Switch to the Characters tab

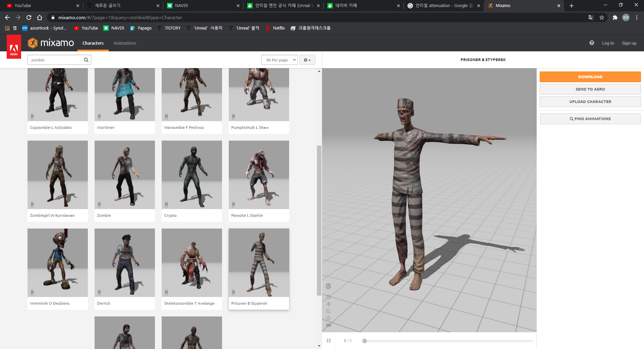[93, 43]
